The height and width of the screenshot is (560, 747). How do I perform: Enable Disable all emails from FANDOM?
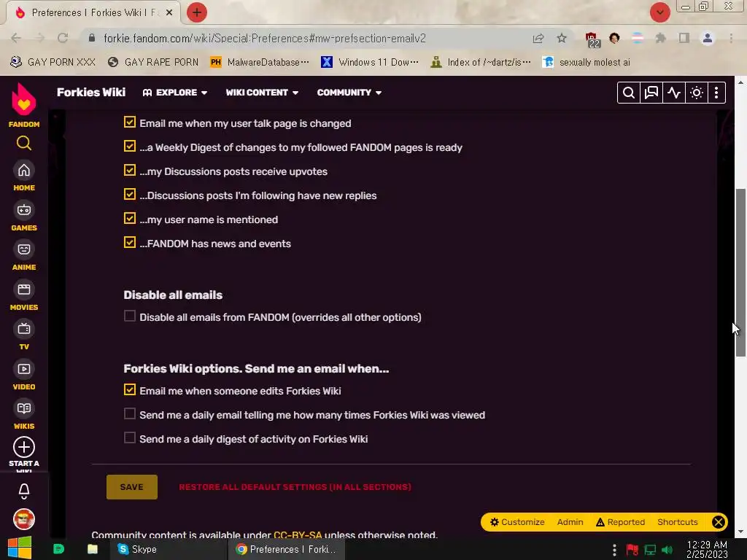pos(130,316)
